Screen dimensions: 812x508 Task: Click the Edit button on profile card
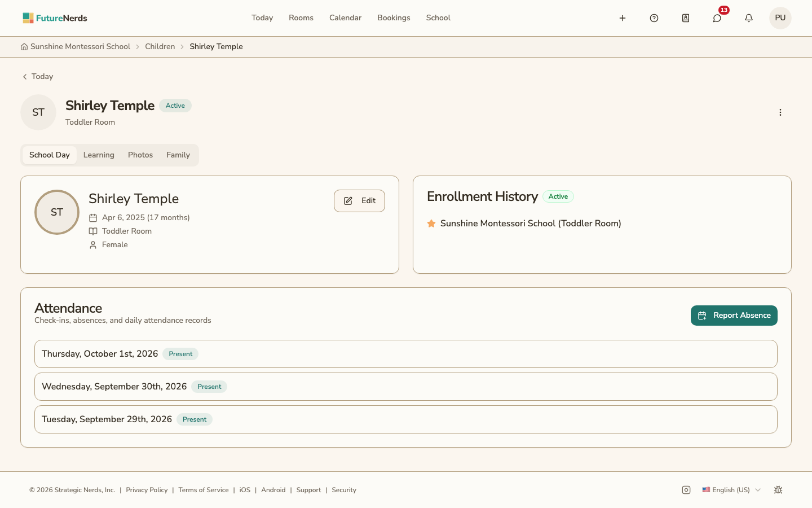click(359, 201)
